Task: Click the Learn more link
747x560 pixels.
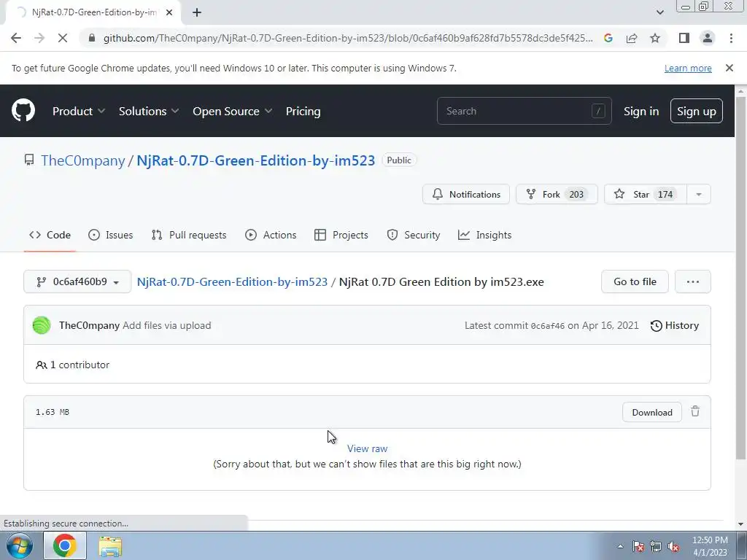Action: [688, 68]
